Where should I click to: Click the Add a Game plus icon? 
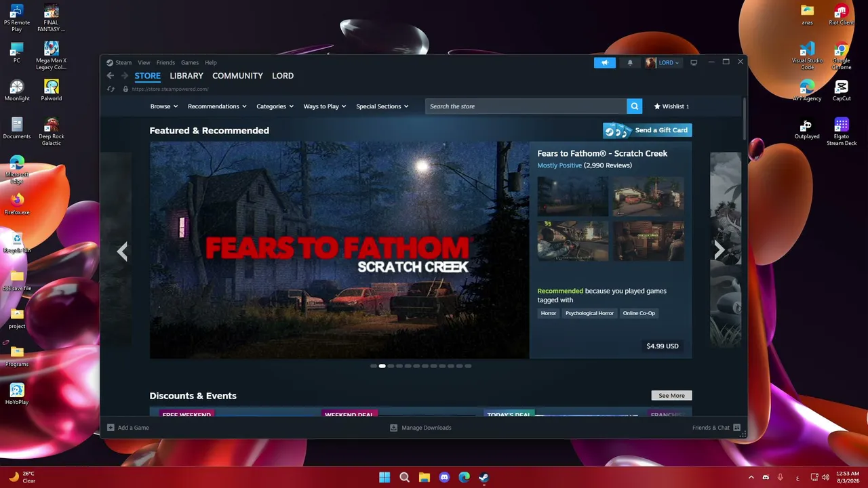point(111,428)
